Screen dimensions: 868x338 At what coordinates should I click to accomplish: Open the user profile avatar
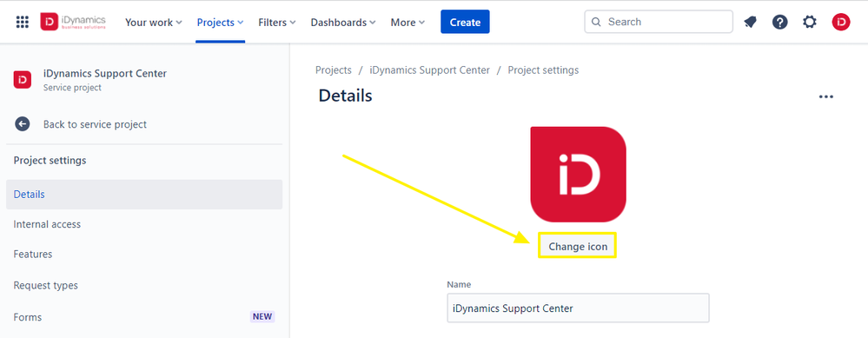coord(841,22)
